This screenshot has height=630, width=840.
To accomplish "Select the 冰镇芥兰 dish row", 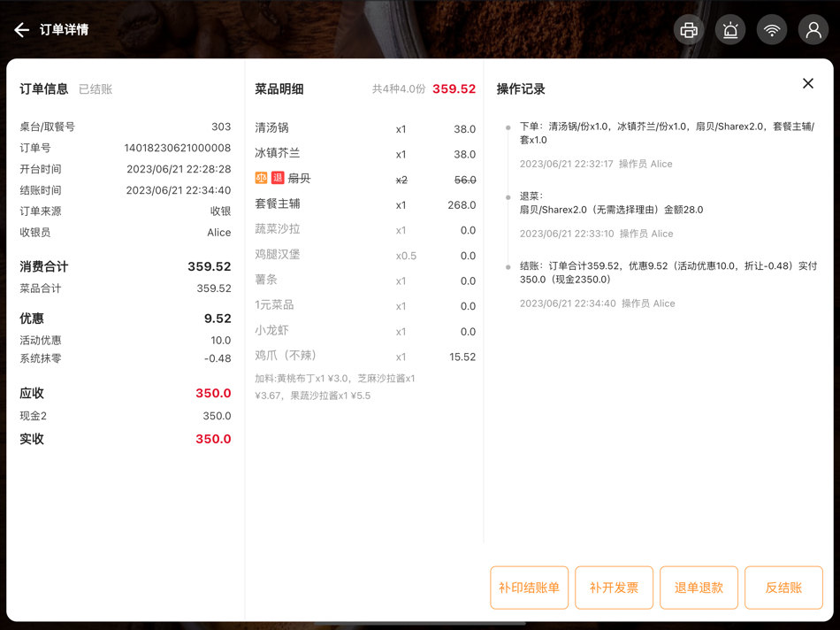I will (273, 152).
